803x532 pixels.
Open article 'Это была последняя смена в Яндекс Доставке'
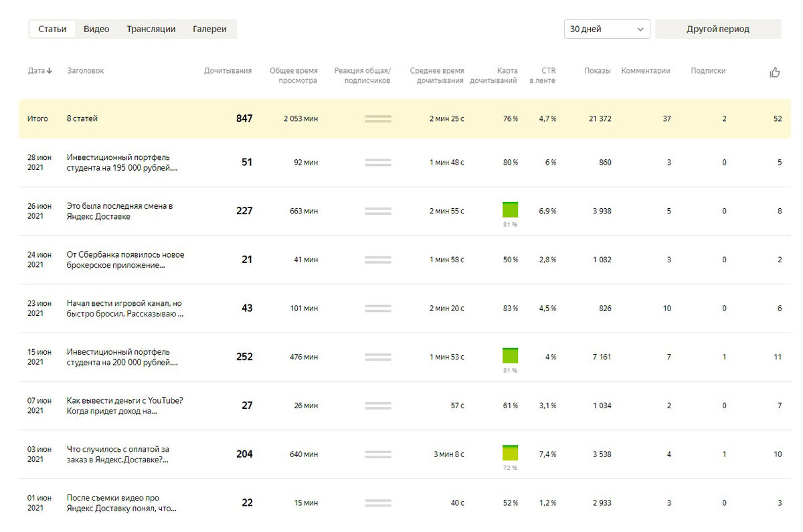[120, 211]
